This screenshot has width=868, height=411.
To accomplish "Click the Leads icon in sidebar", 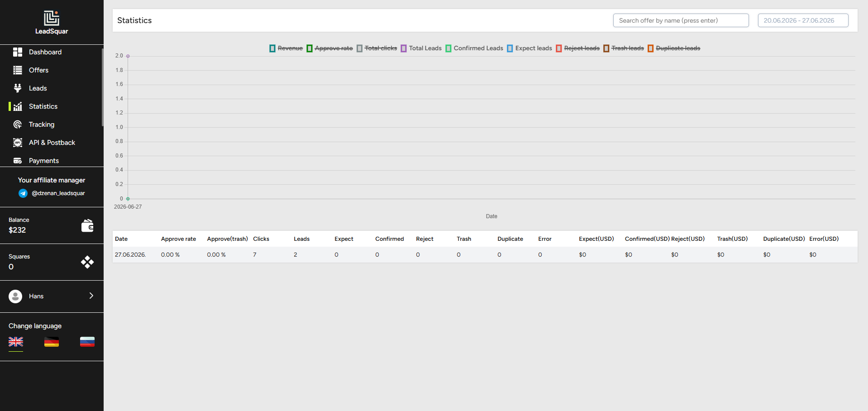I will click(x=18, y=88).
